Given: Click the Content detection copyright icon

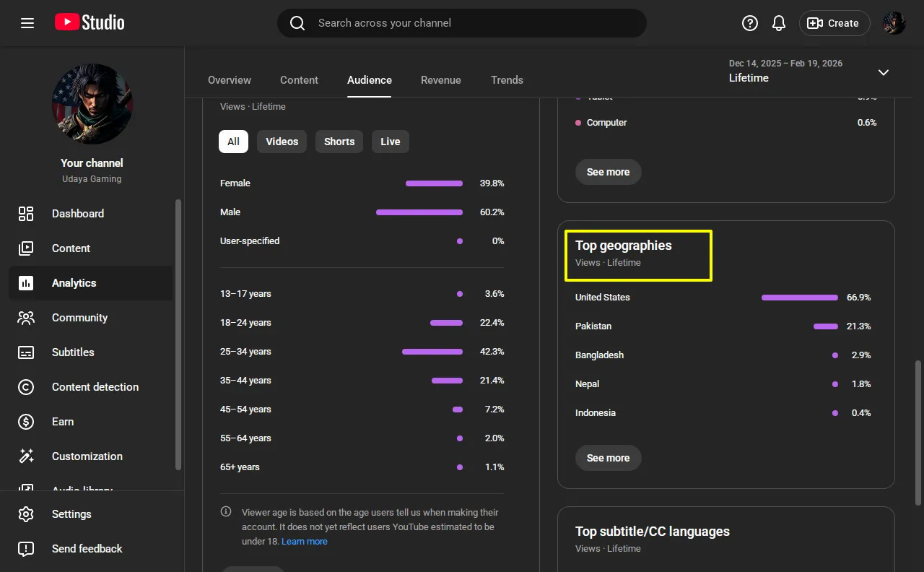Looking at the screenshot, I should coord(26,387).
